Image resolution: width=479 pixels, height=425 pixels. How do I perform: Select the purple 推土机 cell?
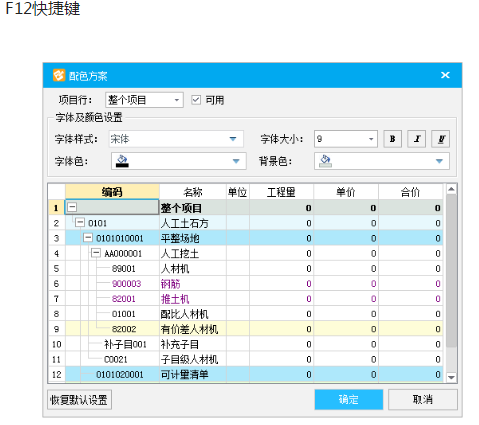pos(193,299)
